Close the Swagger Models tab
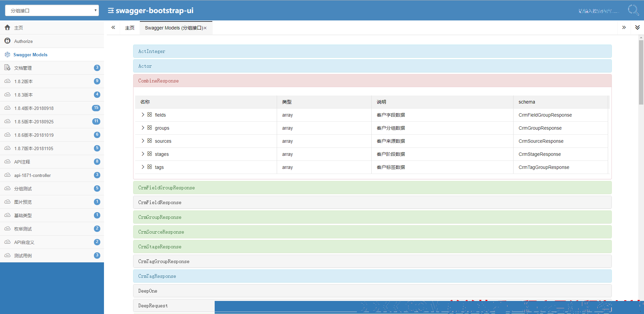Image resolution: width=644 pixels, height=314 pixels. click(205, 28)
